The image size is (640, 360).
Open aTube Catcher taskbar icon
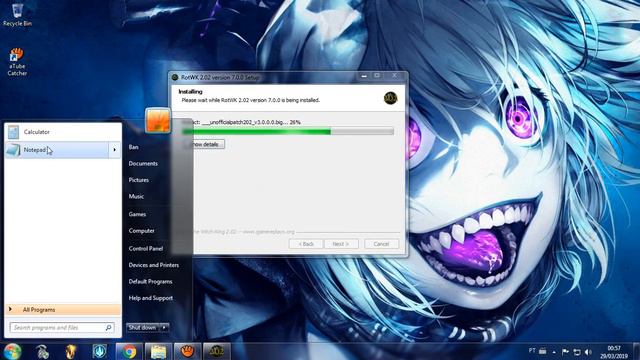click(187, 351)
